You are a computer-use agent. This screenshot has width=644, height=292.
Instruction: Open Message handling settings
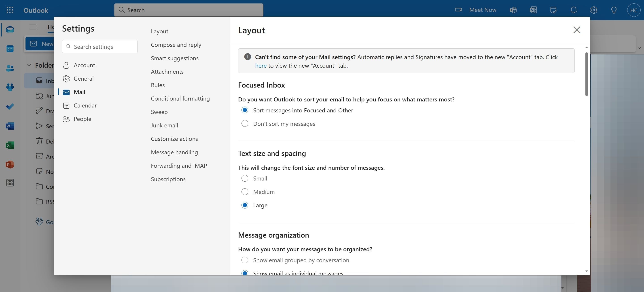(x=174, y=152)
